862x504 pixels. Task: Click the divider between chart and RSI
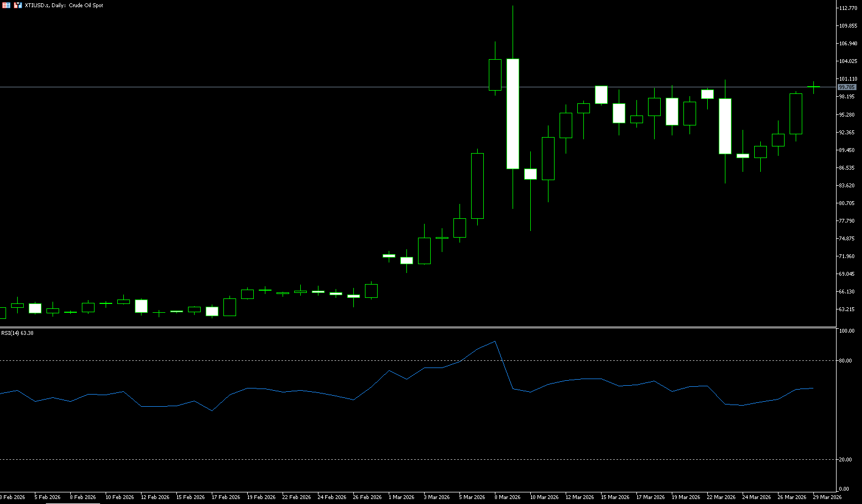(x=415, y=328)
